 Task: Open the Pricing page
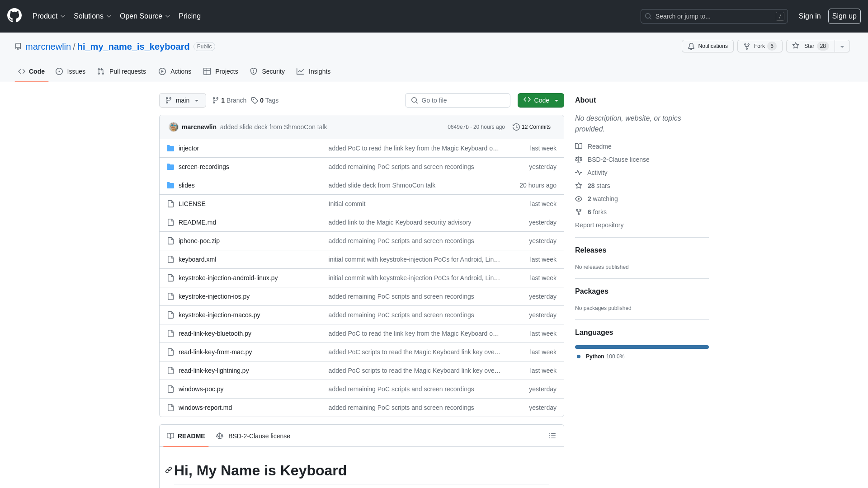pos(189,16)
